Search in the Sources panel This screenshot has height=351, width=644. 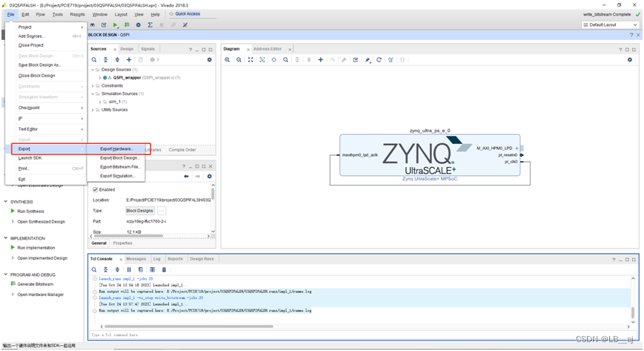(94, 59)
